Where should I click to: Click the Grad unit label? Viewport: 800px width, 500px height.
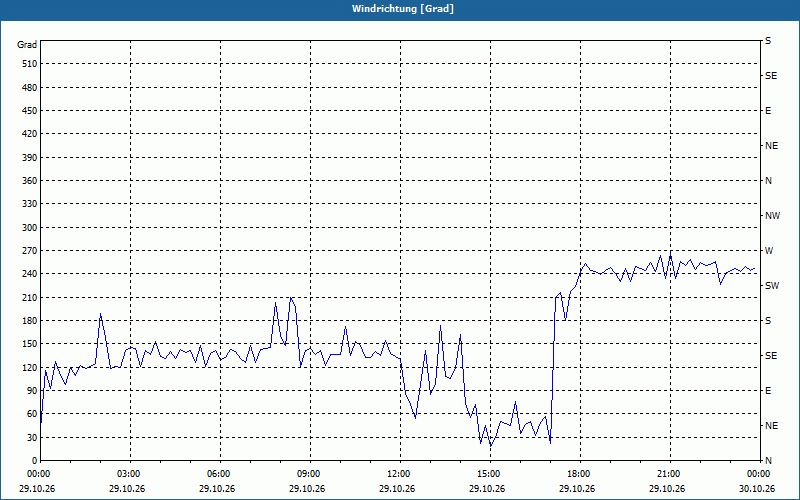(27, 45)
